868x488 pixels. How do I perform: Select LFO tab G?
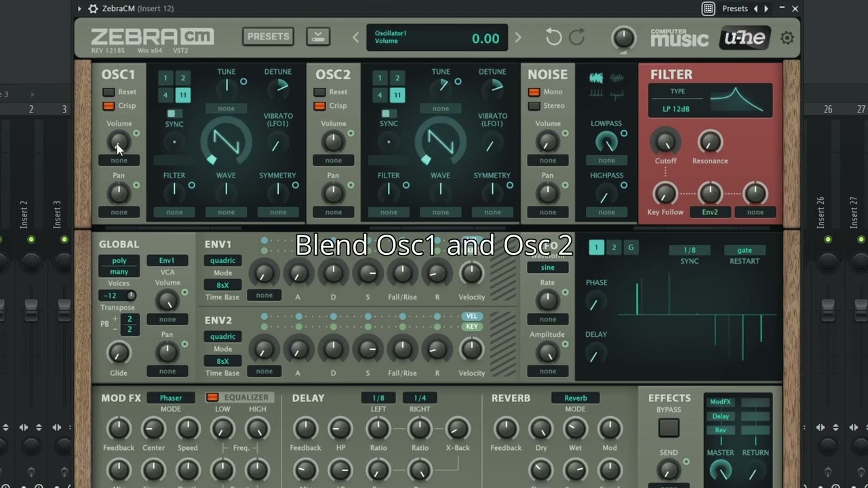(x=631, y=247)
